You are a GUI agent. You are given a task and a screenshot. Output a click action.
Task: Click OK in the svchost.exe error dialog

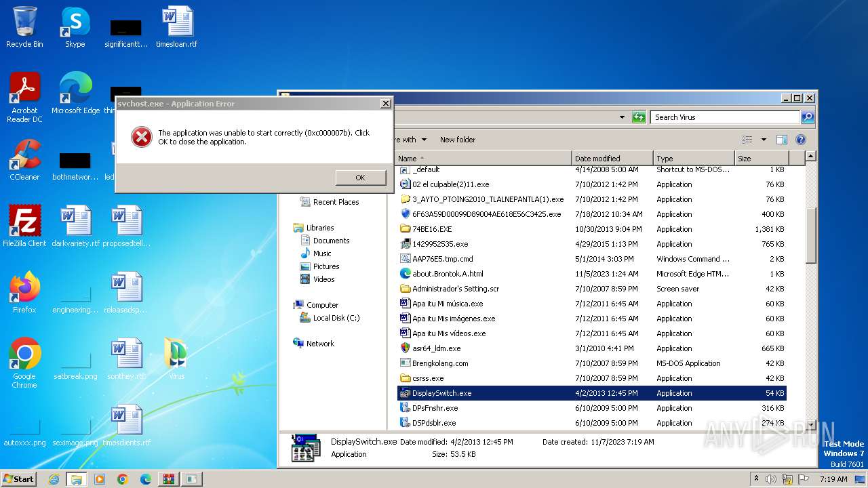360,178
